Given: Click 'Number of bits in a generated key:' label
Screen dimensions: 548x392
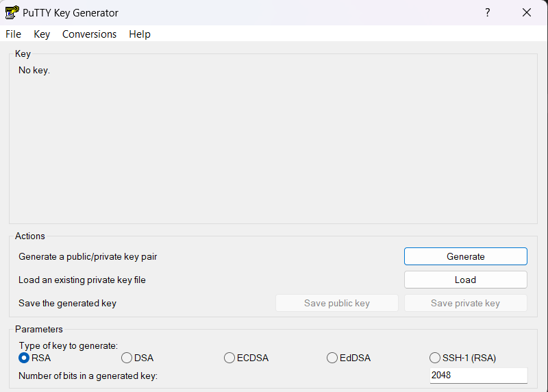Looking at the screenshot, I should 88,376.
